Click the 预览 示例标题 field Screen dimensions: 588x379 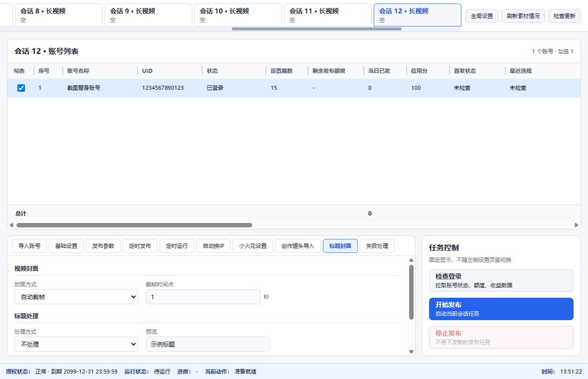(207, 344)
